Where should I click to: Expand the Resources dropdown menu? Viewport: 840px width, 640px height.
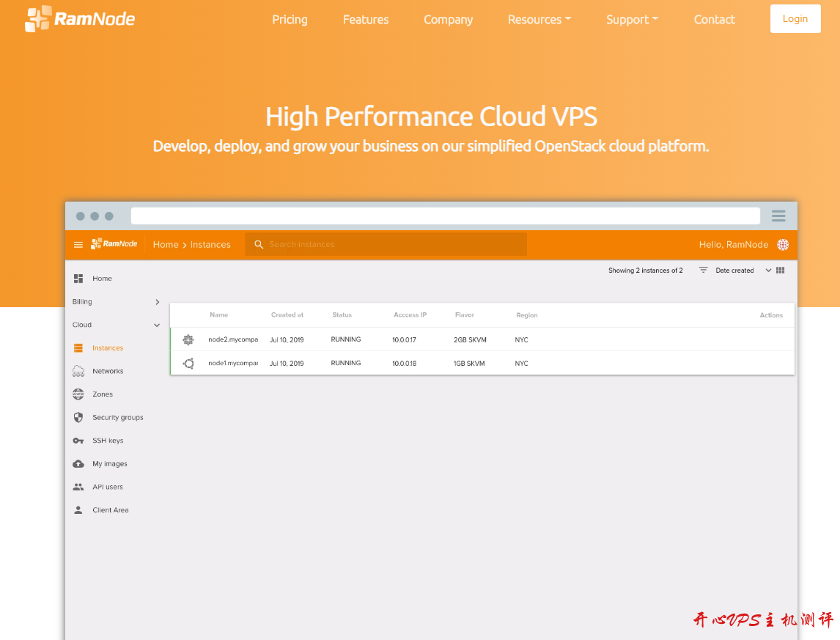(x=539, y=20)
